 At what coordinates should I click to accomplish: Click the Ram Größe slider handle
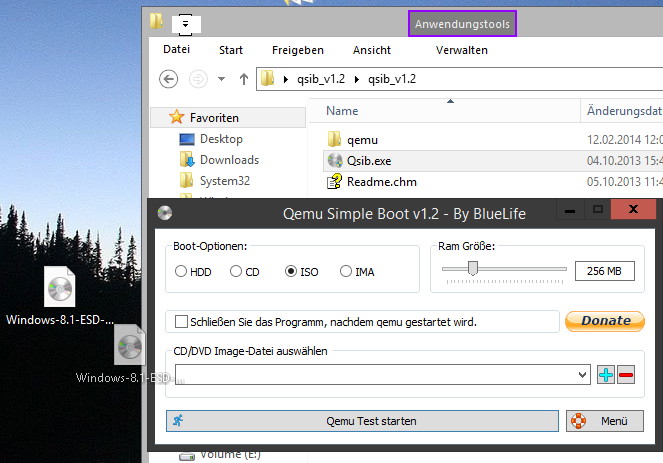point(473,268)
